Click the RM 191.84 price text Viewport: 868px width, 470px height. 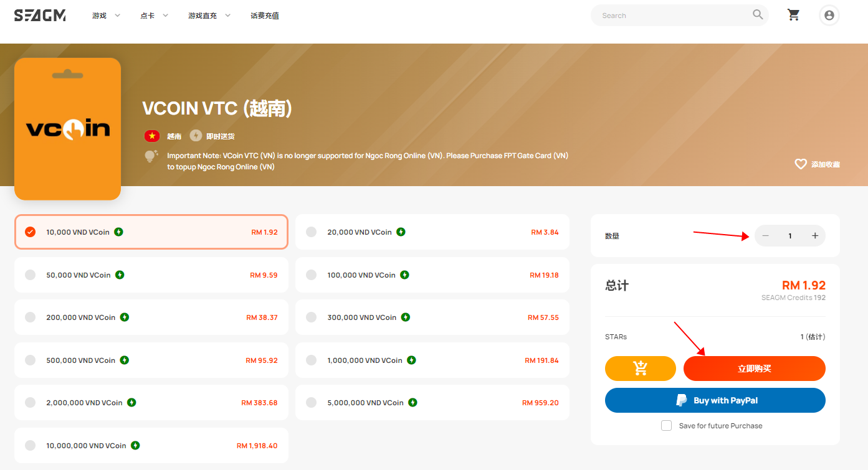click(x=541, y=360)
